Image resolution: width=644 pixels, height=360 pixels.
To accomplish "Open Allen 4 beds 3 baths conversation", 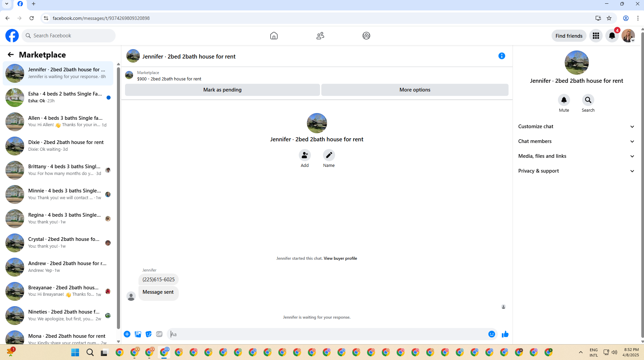I will click(58, 121).
